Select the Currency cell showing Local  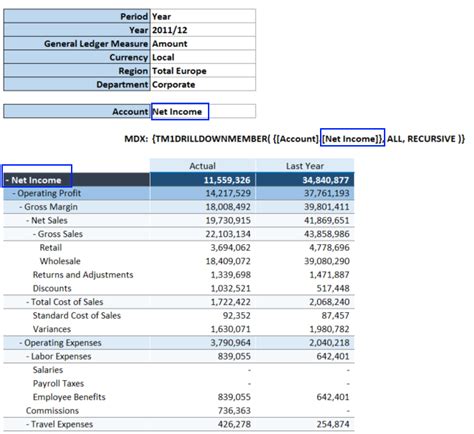pyautogui.click(x=203, y=57)
